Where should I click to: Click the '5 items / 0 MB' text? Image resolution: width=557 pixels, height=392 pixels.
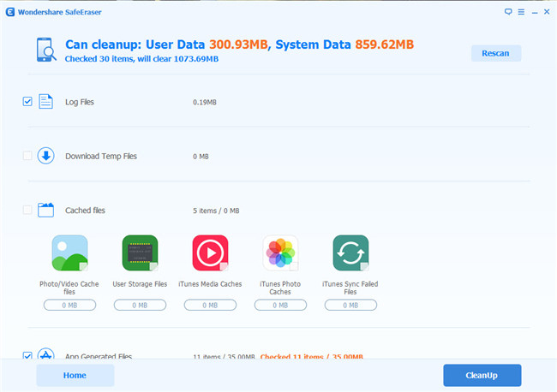pyautogui.click(x=216, y=211)
